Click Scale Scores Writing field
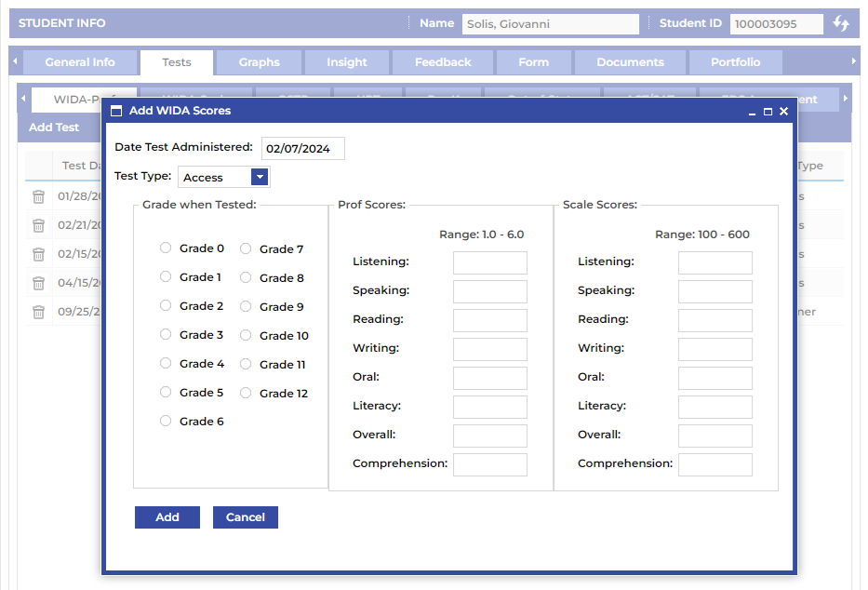The height and width of the screenshot is (590, 868). click(x=715, y=349)
